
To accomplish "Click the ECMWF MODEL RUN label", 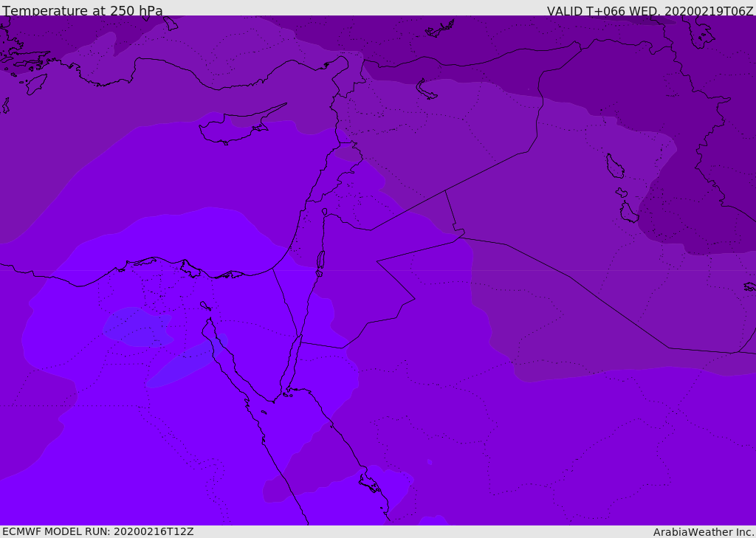I will (97, 531).
